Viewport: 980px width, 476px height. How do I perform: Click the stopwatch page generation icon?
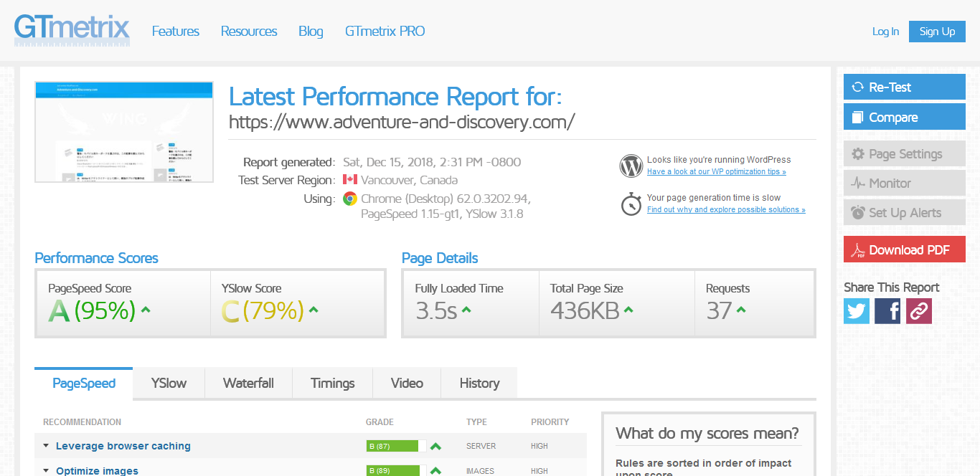tap(631, 204)
